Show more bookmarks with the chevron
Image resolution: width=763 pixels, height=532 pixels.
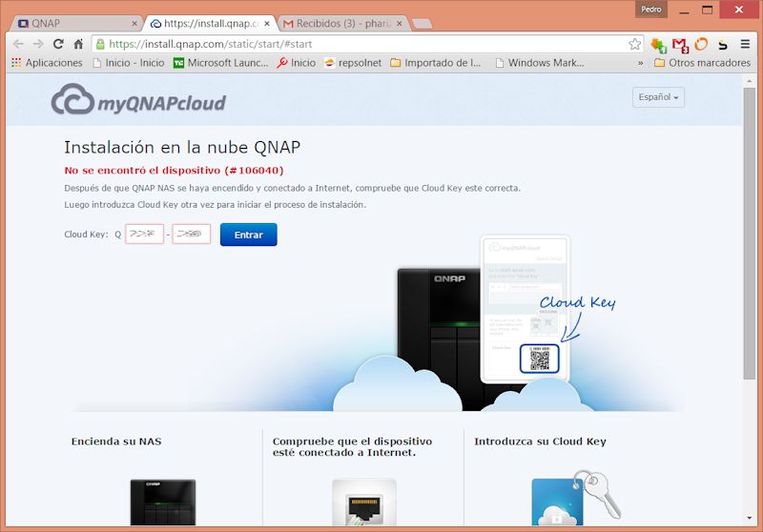coord(640,63)
